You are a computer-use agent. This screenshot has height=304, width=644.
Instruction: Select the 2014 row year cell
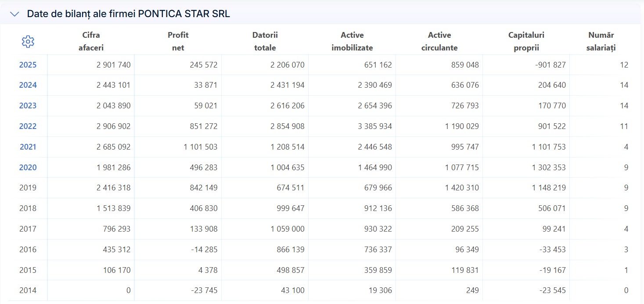(x=28, y=290)
